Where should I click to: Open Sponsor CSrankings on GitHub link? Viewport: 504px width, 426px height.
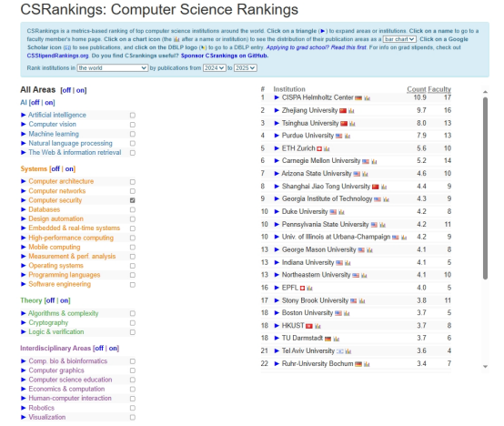point(225,56)
